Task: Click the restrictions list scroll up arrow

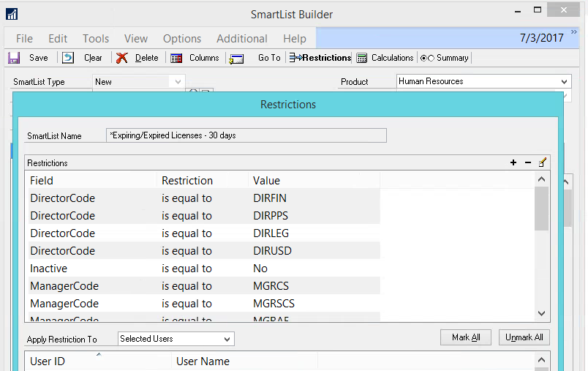Action: (x=541, y=179)
